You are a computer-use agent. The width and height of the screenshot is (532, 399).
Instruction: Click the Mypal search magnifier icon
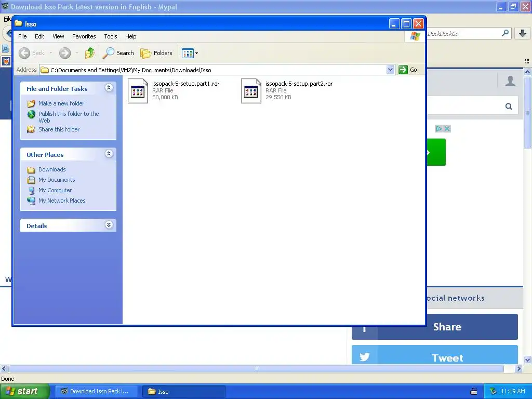coord(505,33)
